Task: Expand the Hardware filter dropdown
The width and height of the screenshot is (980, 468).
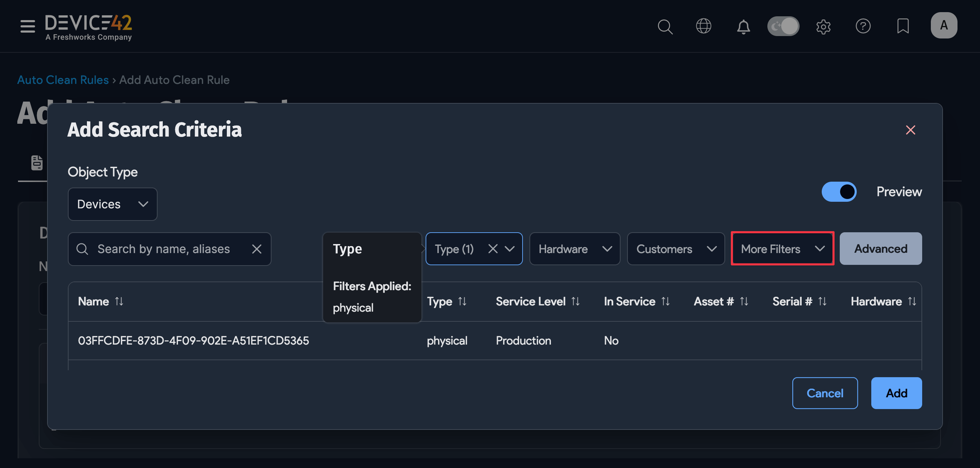Action: coord(574,249)
